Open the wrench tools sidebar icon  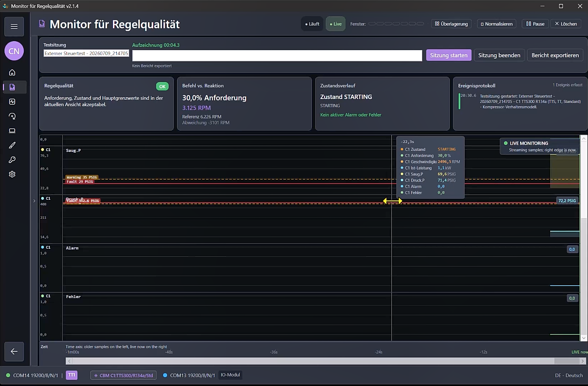tap(12, 160)
